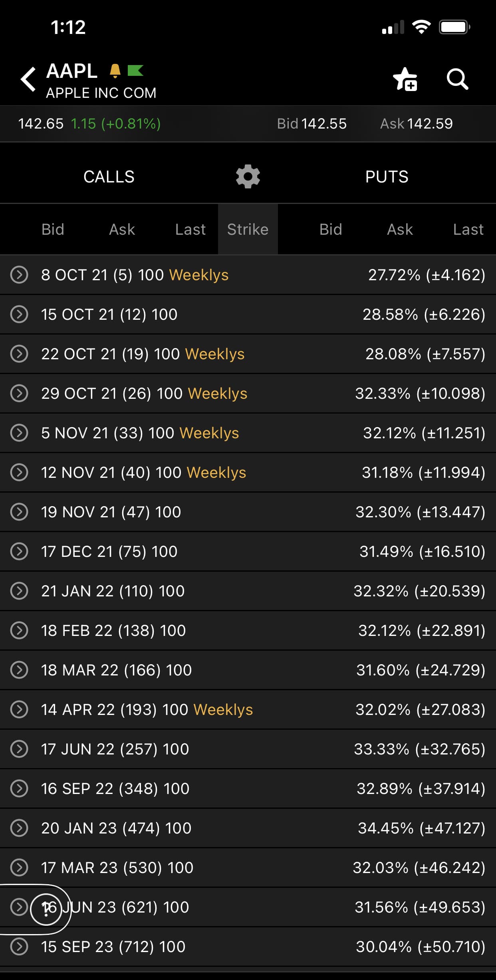
Task: Expand the 17 JUN 22 (257) expiration
Action: pyautogui.click(x=19, y=749)
